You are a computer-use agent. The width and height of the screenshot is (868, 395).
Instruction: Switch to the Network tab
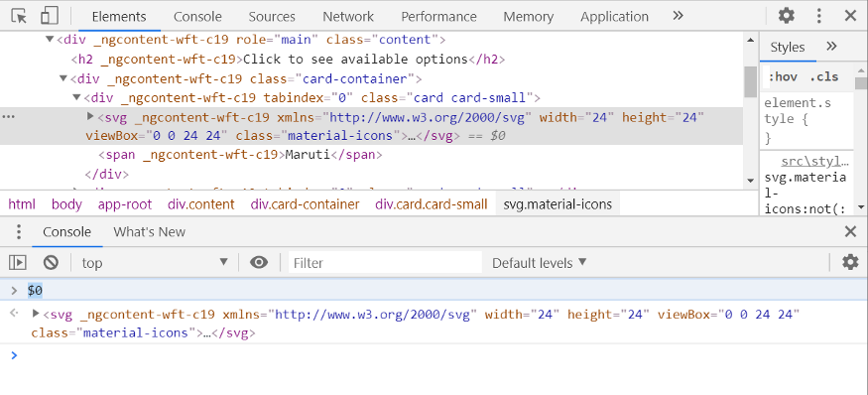coord(348,17)
